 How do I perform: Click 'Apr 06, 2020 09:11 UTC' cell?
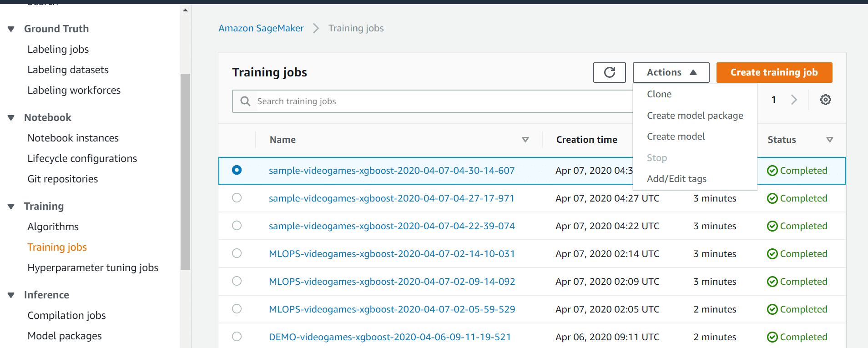pos(607,337)
